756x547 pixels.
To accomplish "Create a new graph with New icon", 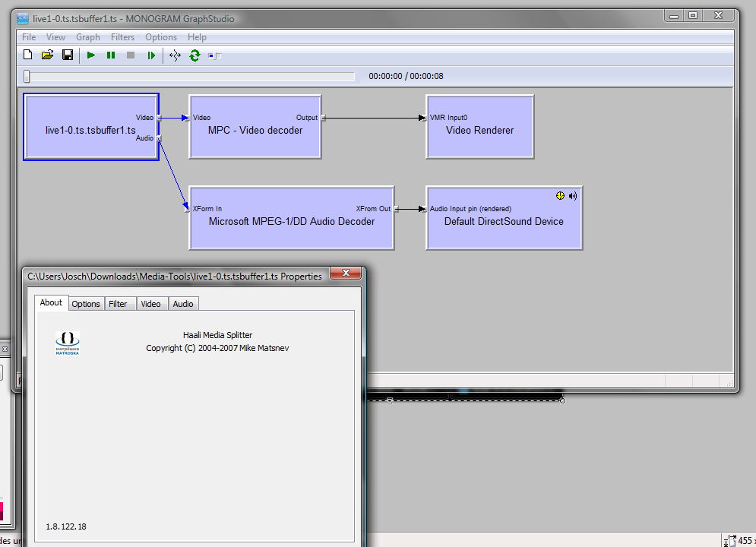I will pyautogui.click(x=27, y=55).
